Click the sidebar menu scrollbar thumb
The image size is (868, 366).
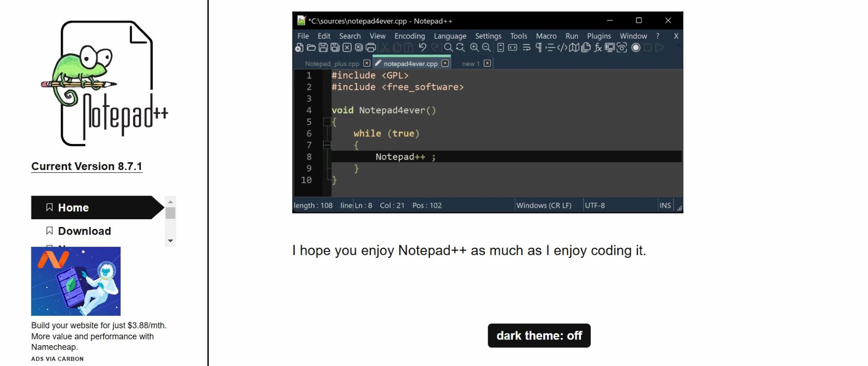click(x=170, y=213)
